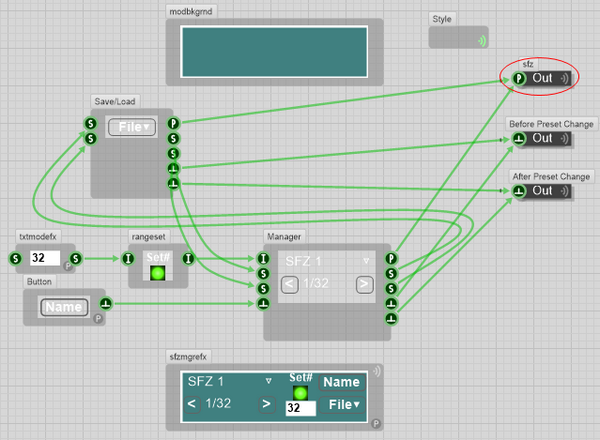
Task: Click the sfz Out connector's P input
Action: pos(519,78)
